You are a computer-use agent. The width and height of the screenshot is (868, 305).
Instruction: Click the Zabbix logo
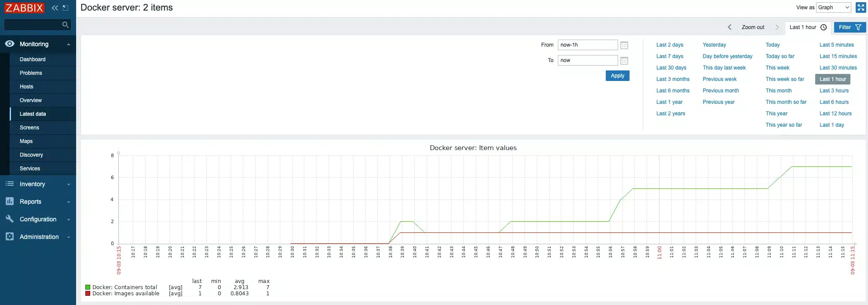point(24,7)
